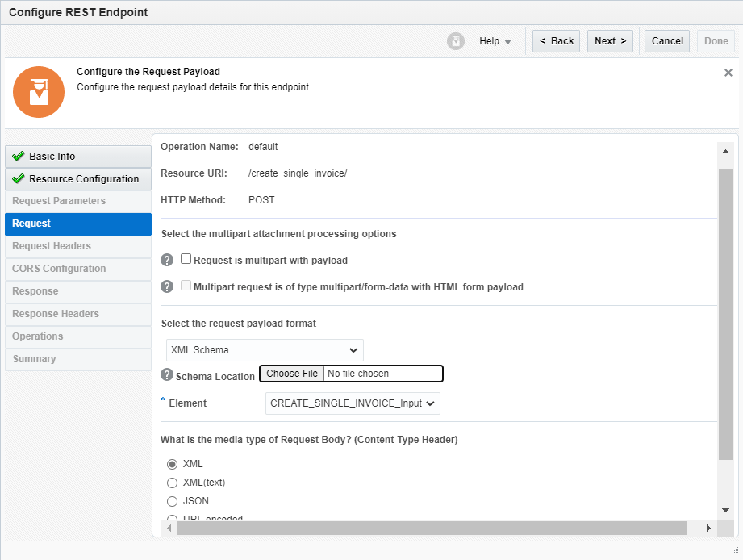Toggle the multipart/form-data with HTML form payload checkbox
Screen dimensions: 743x560
point(185,284)
